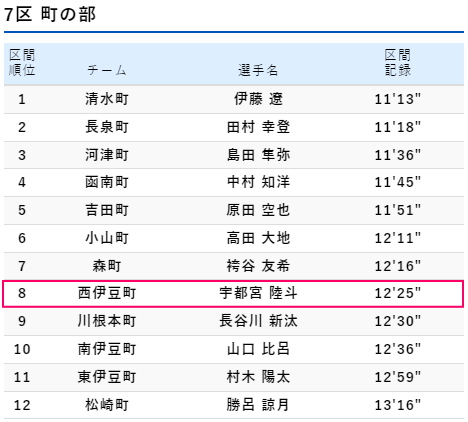Click rank number 8 in 西伊豆町 row
This screenshot has width=468, height=422.
pos(22,293)
